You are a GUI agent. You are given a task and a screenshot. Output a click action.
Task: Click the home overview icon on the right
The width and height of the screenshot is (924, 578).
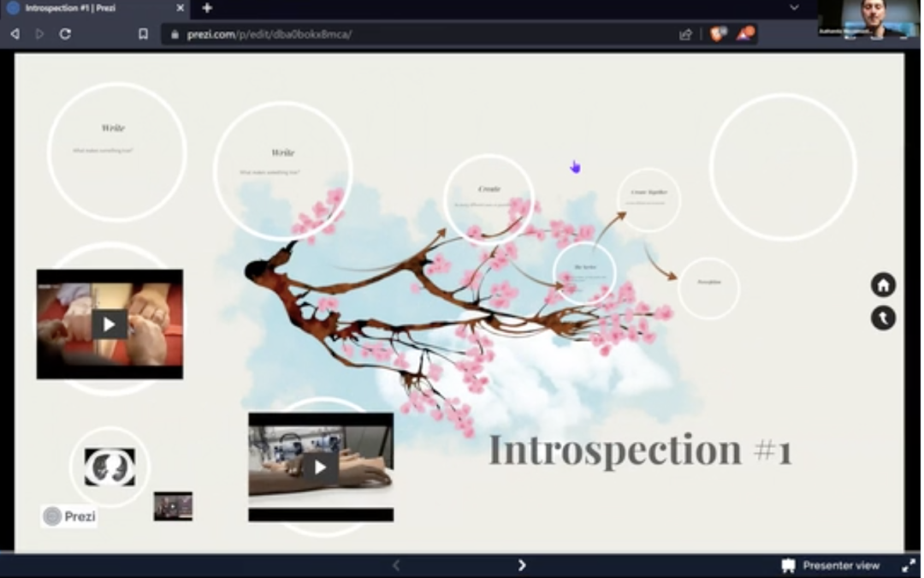coord(883,284)
